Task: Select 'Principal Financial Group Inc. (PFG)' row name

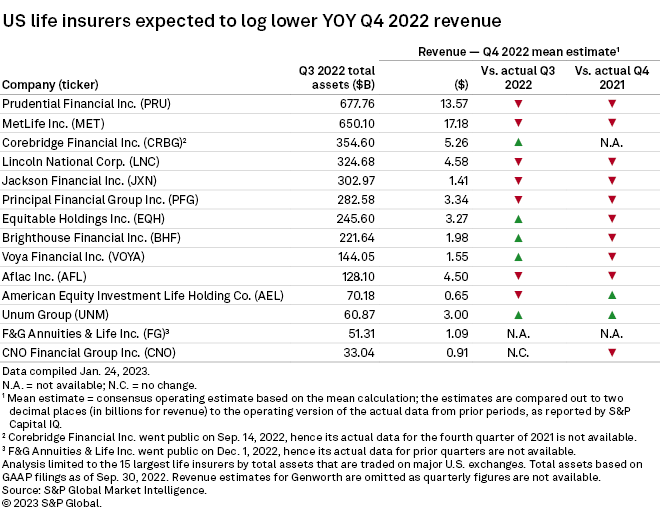Action: pos(100,200)
